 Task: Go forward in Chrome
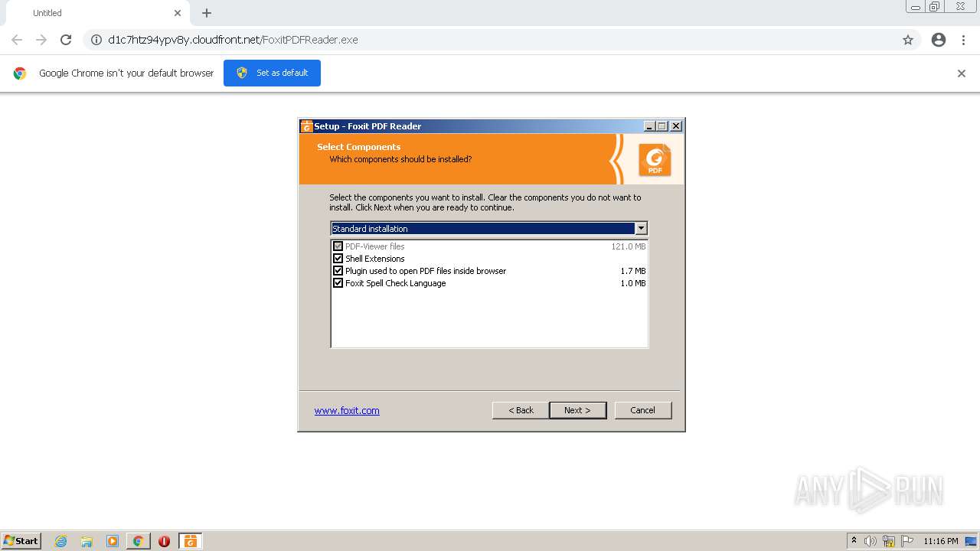click(41, 40)
